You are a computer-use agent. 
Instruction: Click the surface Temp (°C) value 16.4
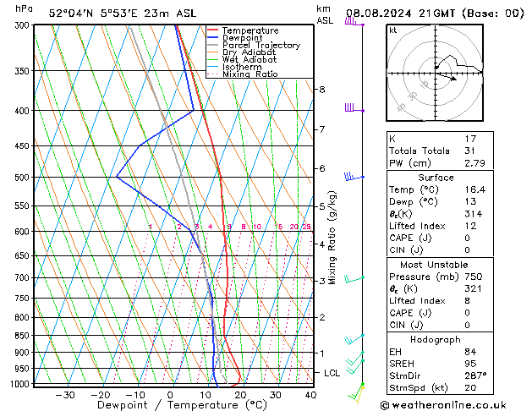pyautogui.click(x=475, y=189)
